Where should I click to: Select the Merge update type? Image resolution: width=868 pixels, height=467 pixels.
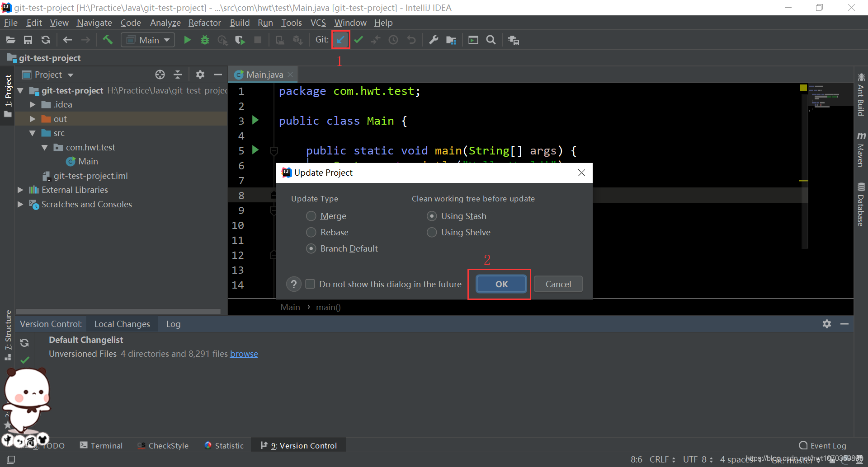[325, 216]
